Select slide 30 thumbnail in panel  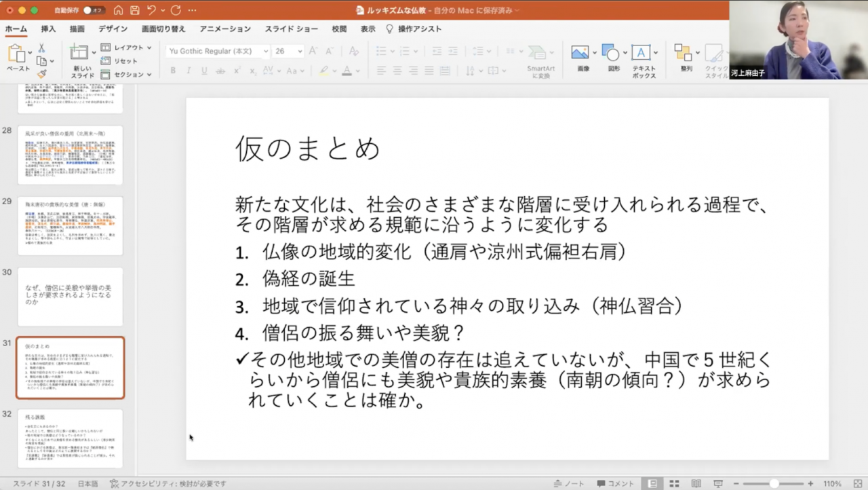70,297
